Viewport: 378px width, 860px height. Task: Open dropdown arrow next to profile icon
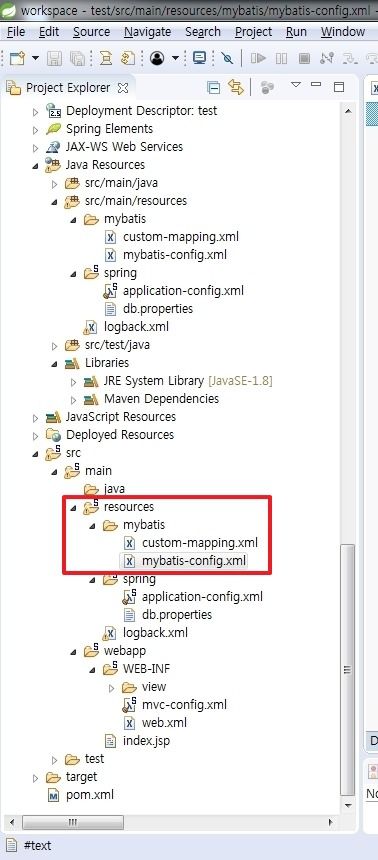click(x=176, y=58)
